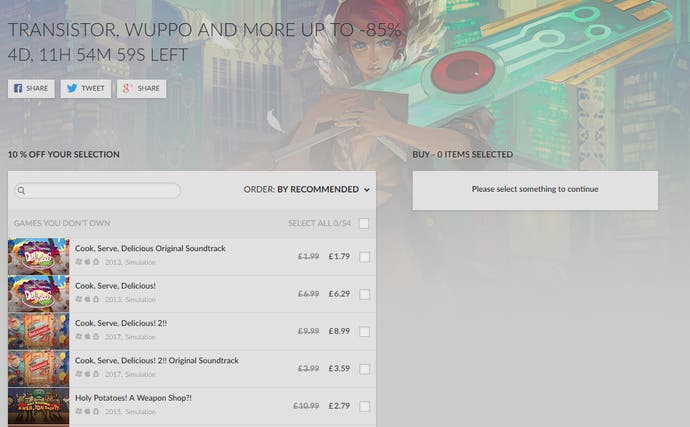The height and width of the screenshot is (427, 690).
Task: Check the Cook, Serve, Delicious! £6.29 checkbox
Action: tap(364, 294)
